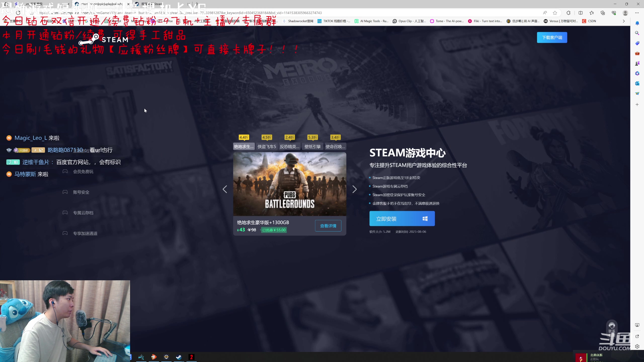Select the 侠盗飞车5 game tab

click(x=267, y=146)
